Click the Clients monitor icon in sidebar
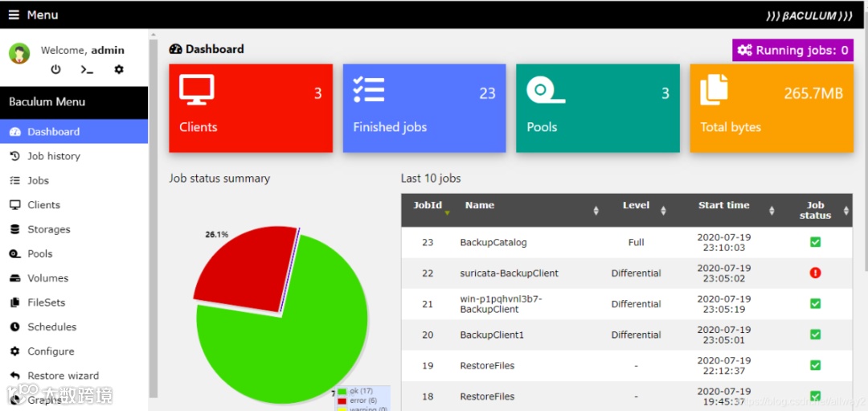 pos(15,205)
